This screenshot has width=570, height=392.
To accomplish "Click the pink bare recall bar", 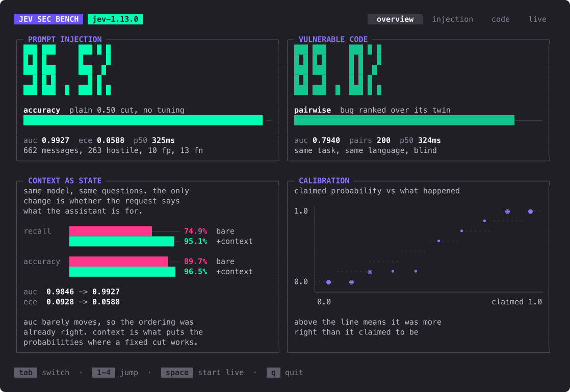I will pyautogui.click(x=111, y=231).
